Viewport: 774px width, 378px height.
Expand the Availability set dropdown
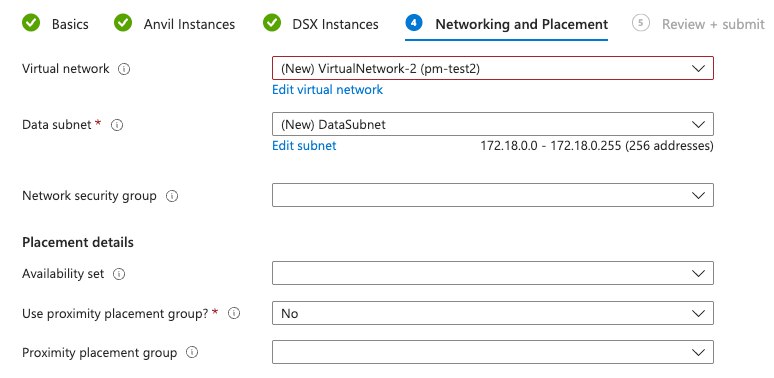point(493,273)
